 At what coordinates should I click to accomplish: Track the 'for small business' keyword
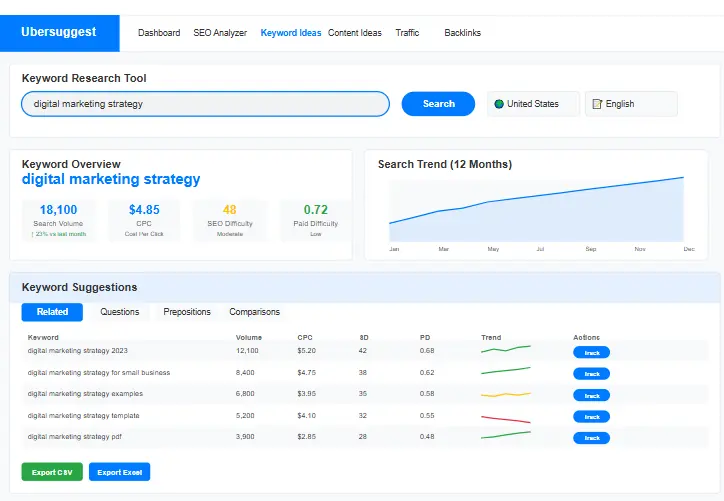591,374
